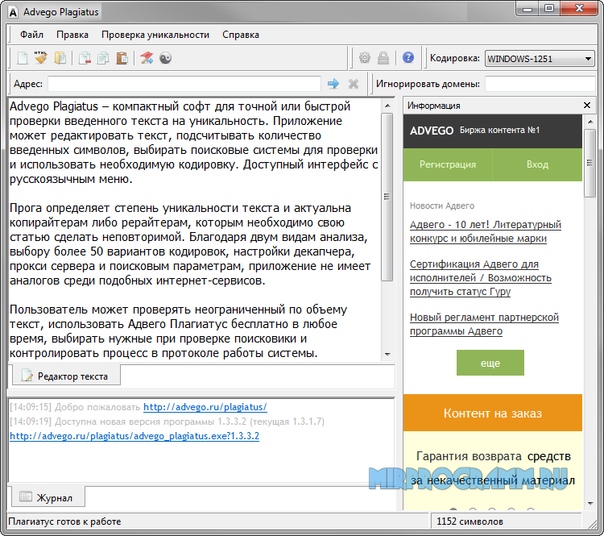Click the ADVEGO logo in info panel

(x=431, y=131)
